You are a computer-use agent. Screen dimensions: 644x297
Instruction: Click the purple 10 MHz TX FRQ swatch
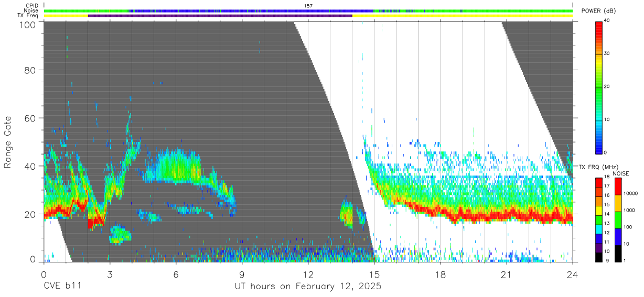click(599, 248)
